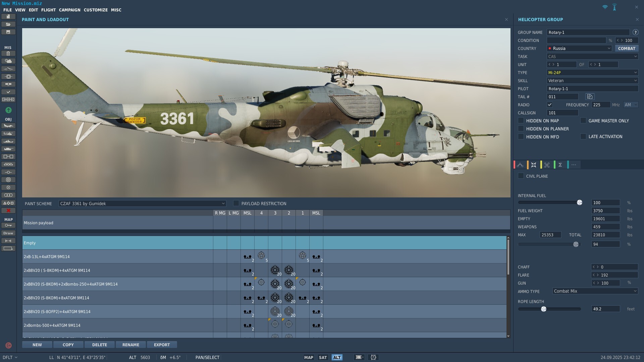Click the weather settings icon in the sidebar
The image size is (644, 362).
tap(8, 61)
